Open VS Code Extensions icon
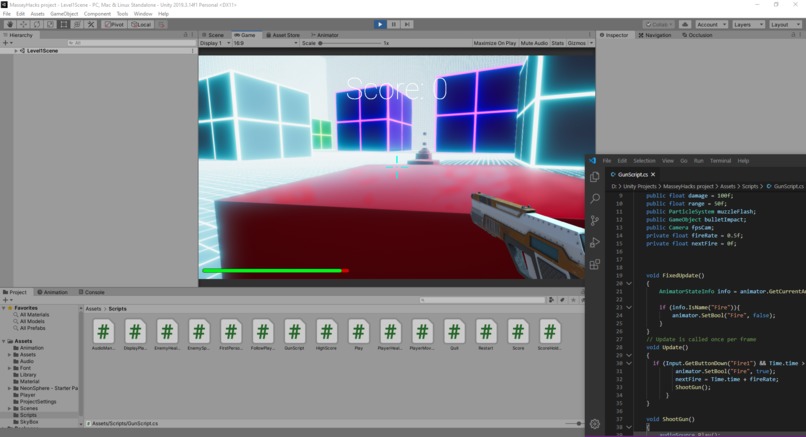This screenshot has height=437, width=806. [x=595, y=265]
